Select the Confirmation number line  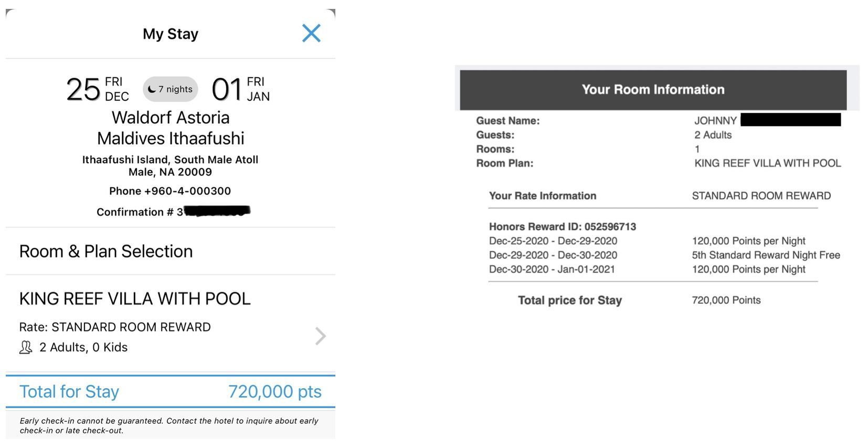(173, 211)
